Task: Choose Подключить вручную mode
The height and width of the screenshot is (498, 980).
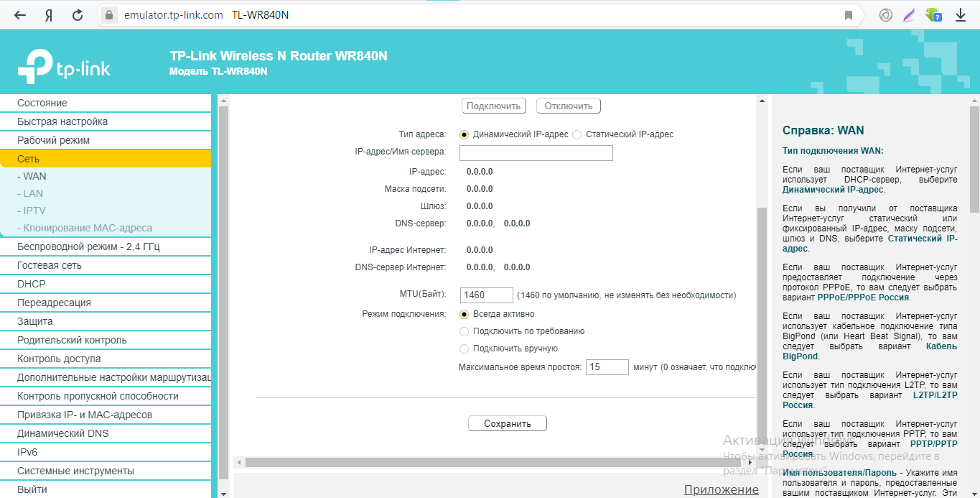Action: [465, 349]
